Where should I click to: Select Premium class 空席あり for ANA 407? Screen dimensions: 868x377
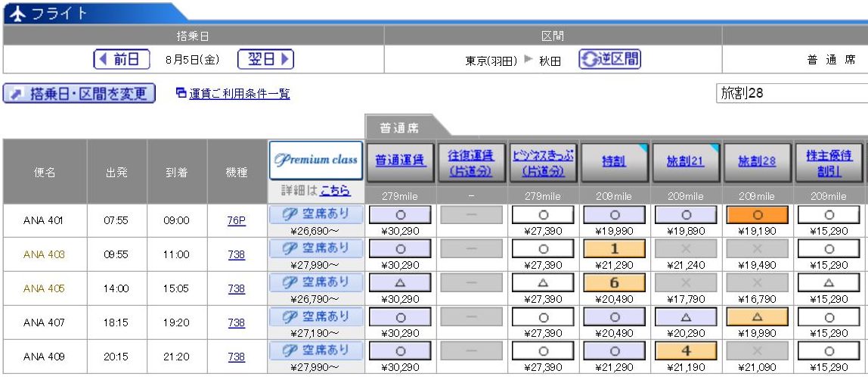tap(316, 317)
